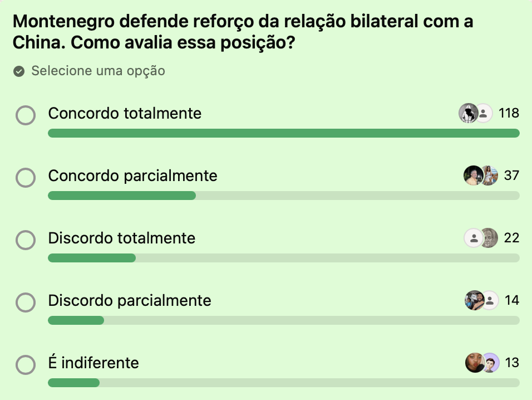532x400 pixels.
Task: Open voter avatars for Discordo parcialmente
Action: click(481, 300)
